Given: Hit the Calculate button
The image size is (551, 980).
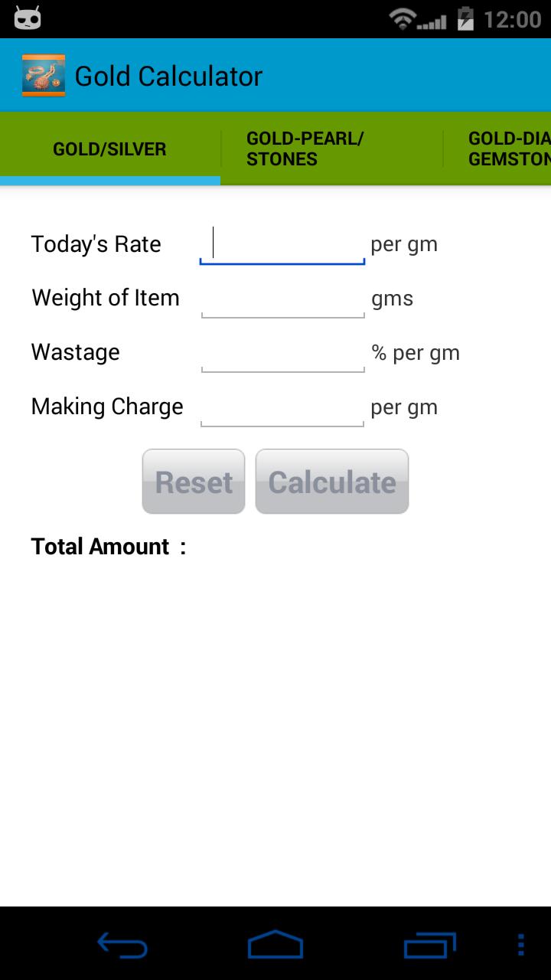Looking at the screenshot, I should point(332,482).
